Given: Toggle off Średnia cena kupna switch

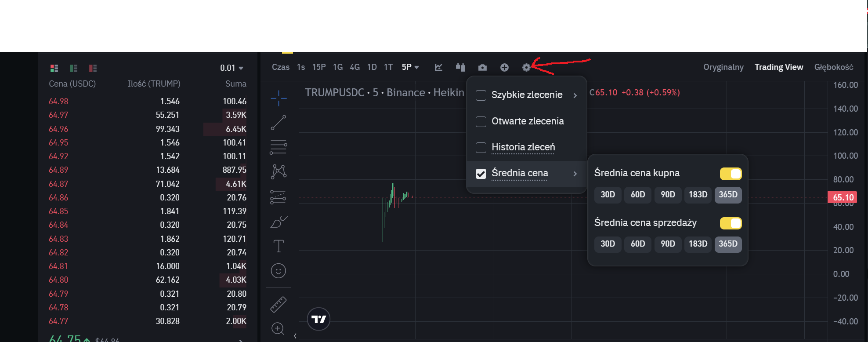Looking at the screenshot, I should pyautogui.click(x=731, y=174).
